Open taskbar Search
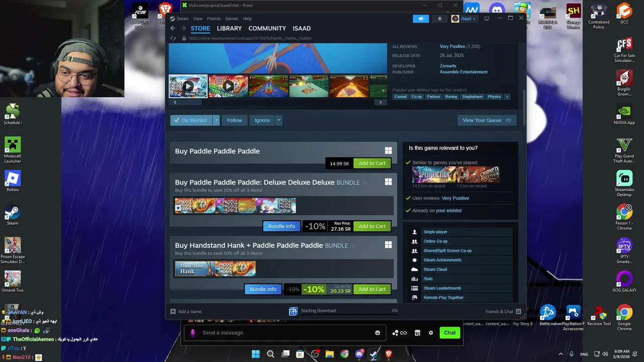 [270, 354]
